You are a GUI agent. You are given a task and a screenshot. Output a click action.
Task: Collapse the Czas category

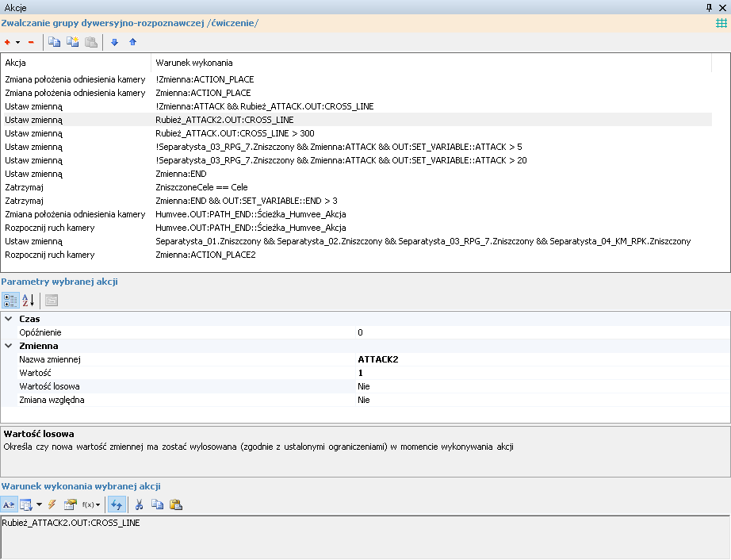point(9,319)
